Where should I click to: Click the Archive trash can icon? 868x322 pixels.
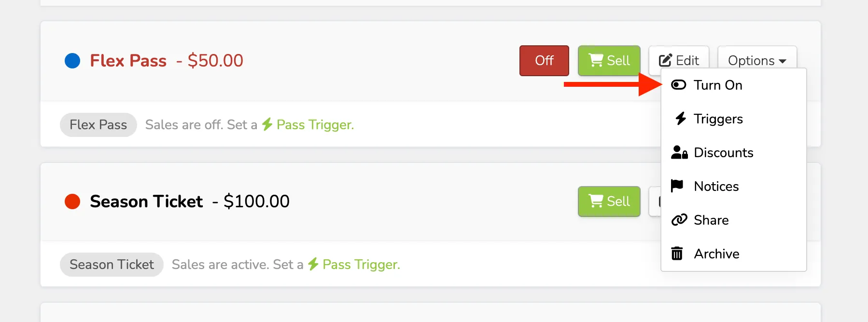(x=677, y=254)
